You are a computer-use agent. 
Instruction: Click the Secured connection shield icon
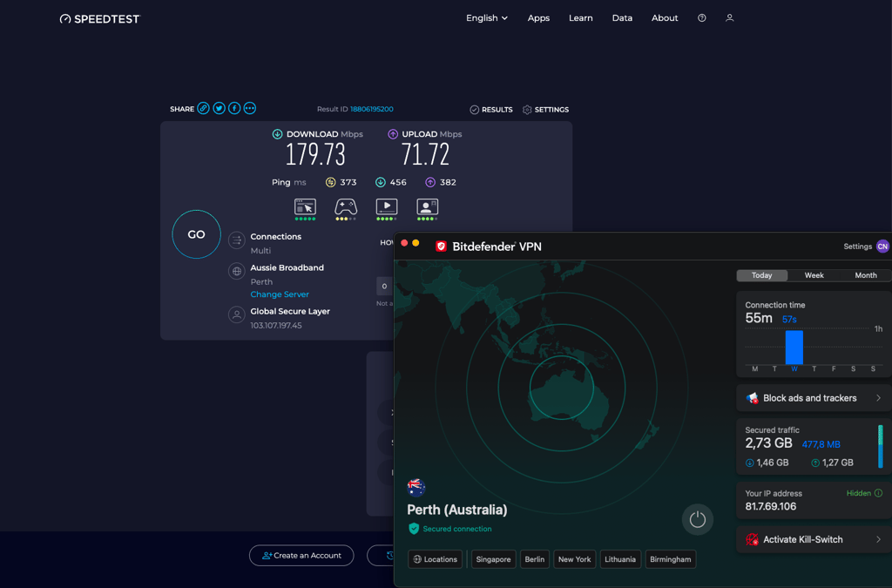(414, 529)
